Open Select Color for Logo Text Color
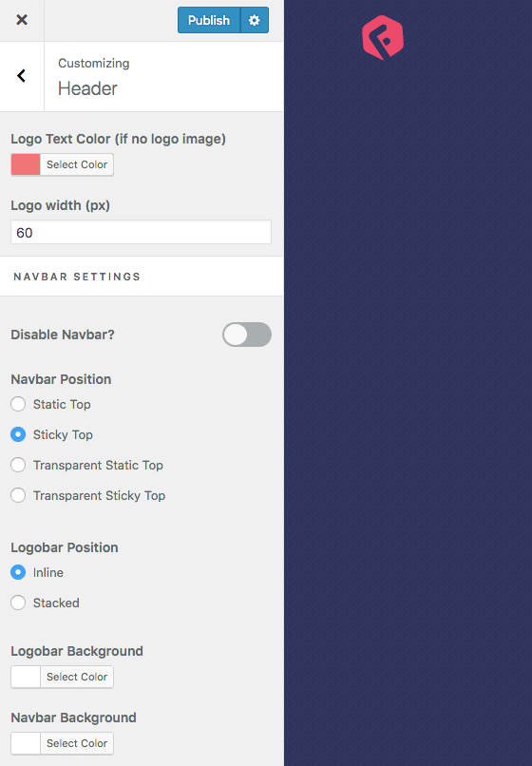The width and height of the screenshot is (532, 766). coord(77,164)
